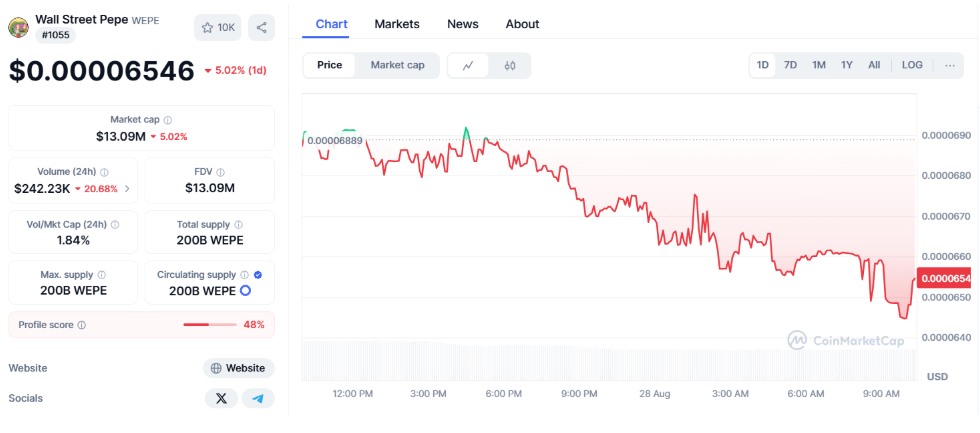Open the share icon button
Screen dimensions: 980x433
coord(261,27)
